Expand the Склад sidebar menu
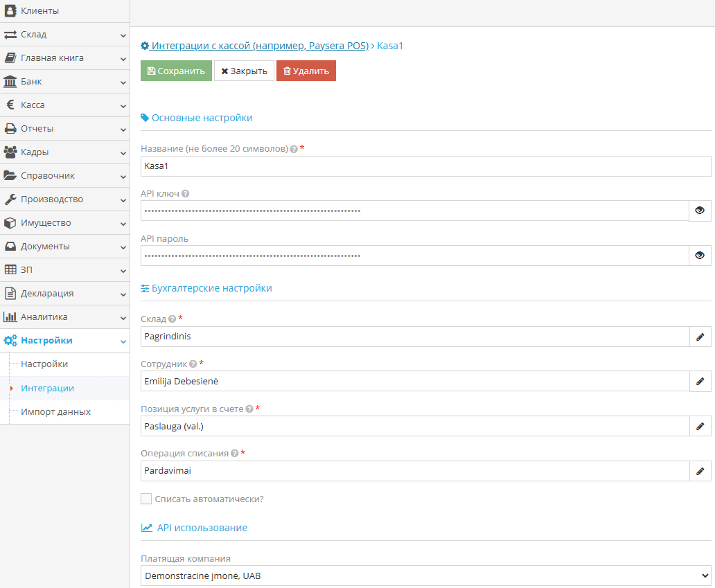 coord(64,35)
